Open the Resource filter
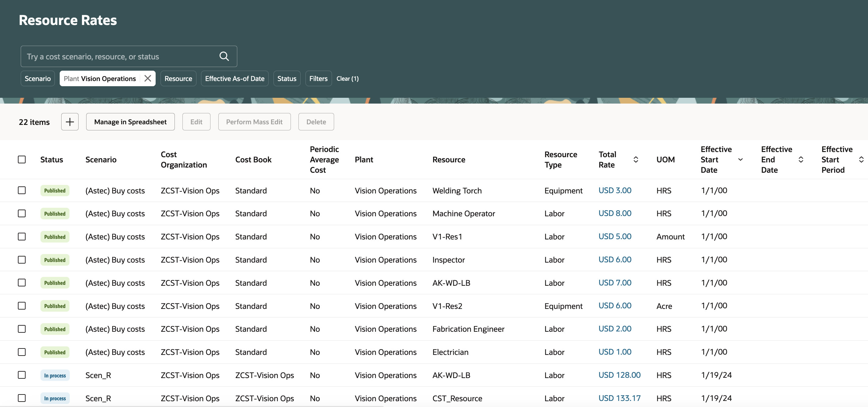Viewport: 868px width, 407px height. 178,78
